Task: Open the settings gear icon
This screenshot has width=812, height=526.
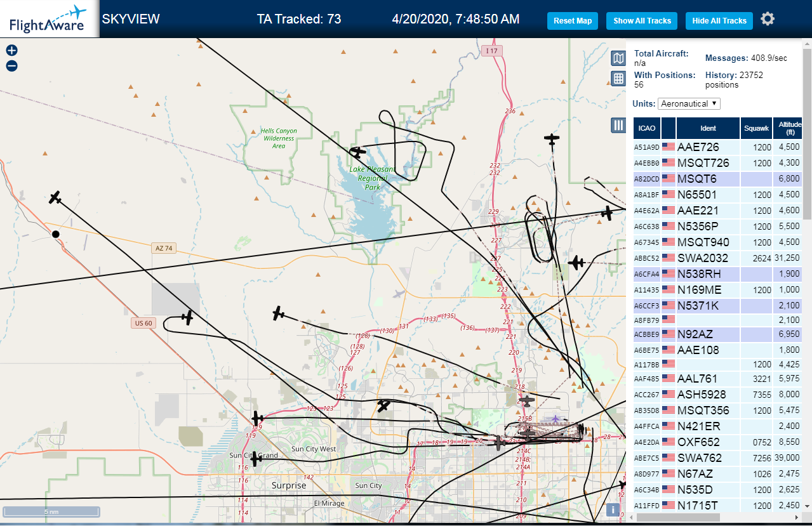Action: coord(768,19)
